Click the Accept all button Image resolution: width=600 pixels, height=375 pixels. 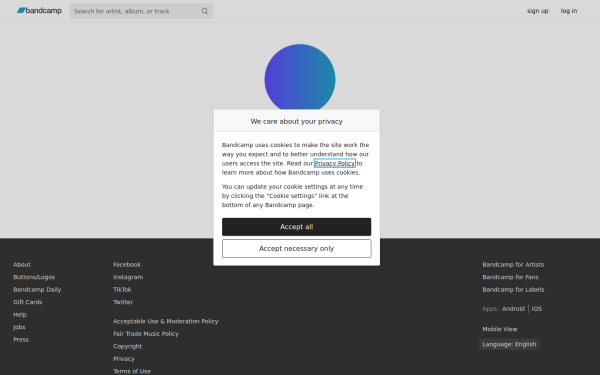pos(297,227)
